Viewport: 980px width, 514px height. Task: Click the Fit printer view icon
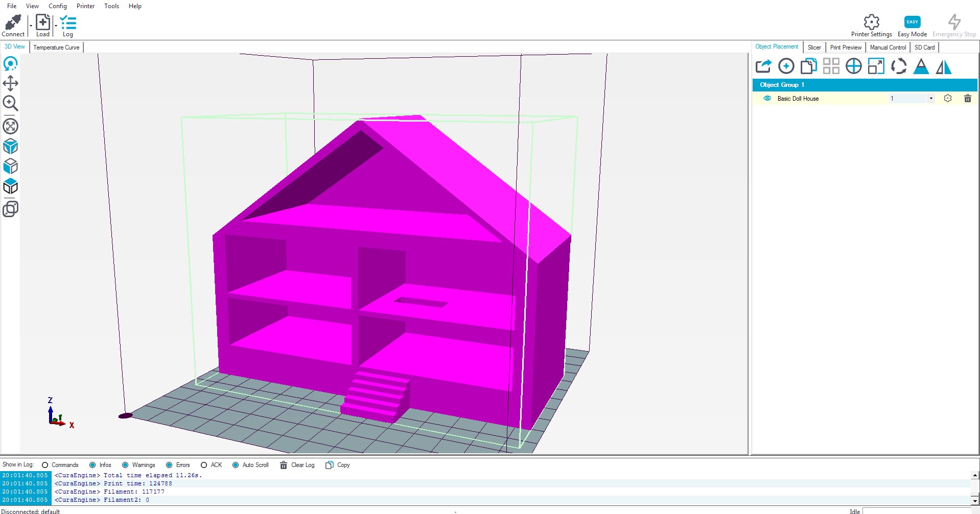pyautogui.click(x=10, y=126)
